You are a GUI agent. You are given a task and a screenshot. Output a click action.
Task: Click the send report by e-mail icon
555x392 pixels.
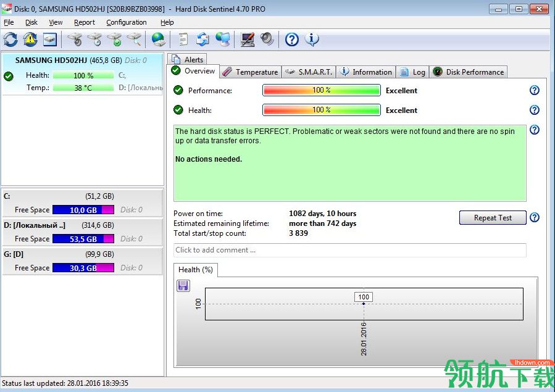coord(203,40)
